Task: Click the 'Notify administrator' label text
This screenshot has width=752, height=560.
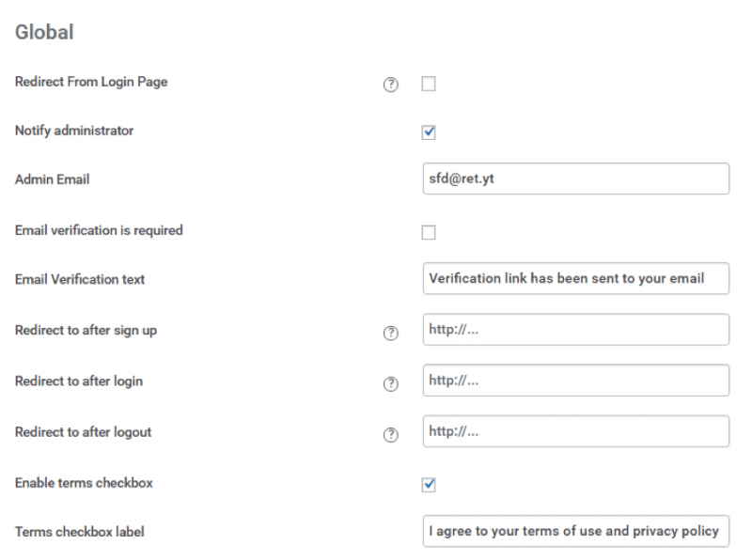Action: pyautogui.click(x=74, y=131)
